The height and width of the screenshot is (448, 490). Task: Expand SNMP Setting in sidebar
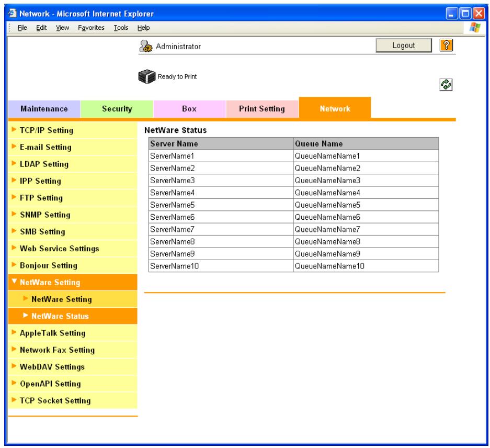73,215
